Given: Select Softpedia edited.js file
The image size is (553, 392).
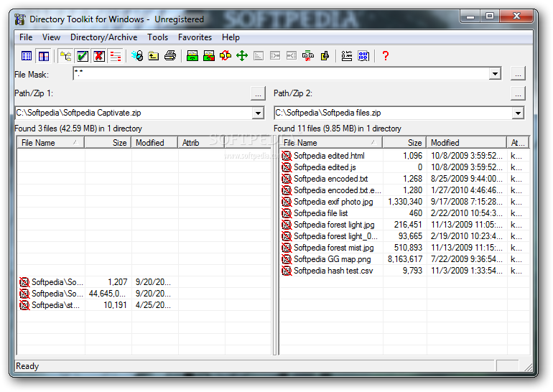Looking at the screenshot, I should pos(325,167).
